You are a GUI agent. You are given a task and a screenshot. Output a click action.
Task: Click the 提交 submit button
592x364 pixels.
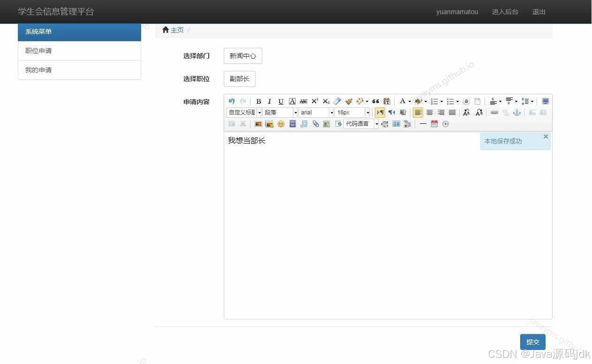[x=532, y=342]
